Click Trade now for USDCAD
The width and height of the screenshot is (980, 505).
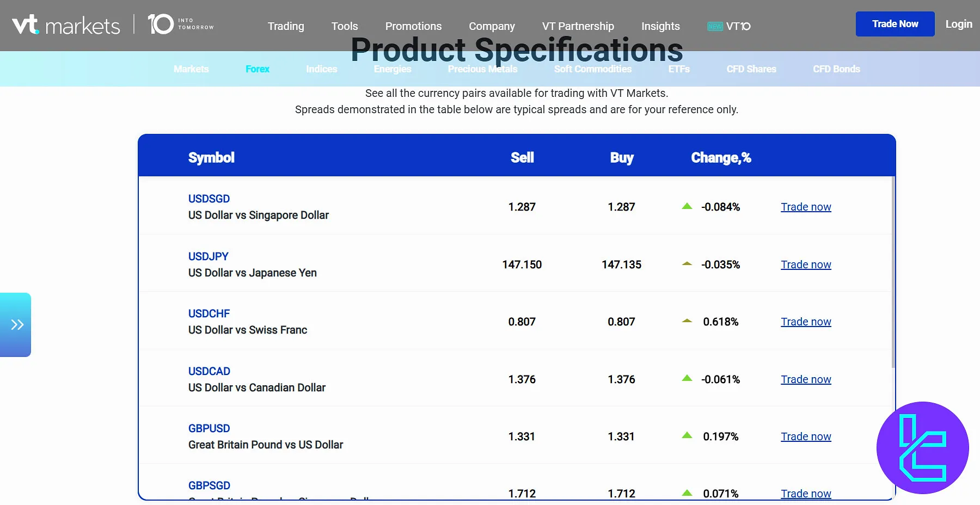806,379
